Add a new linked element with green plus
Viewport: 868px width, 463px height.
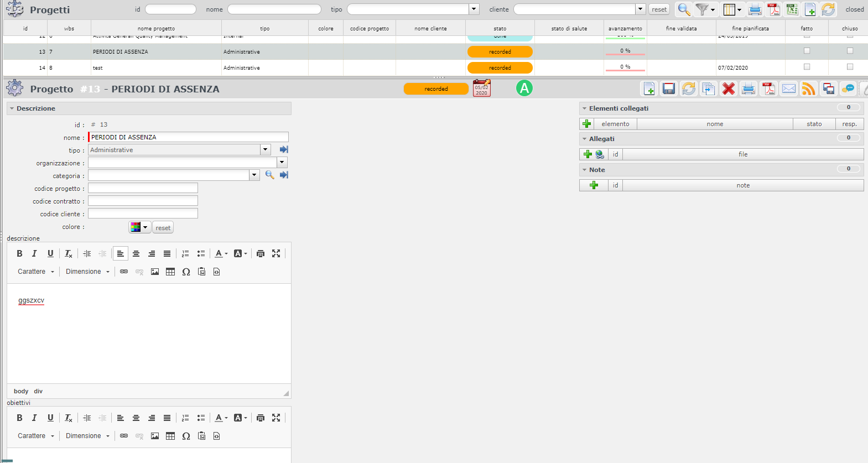click(587, 124)
